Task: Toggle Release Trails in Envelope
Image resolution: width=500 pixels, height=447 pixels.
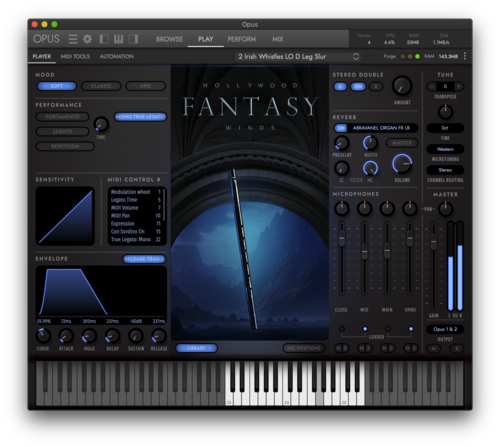Action: click(144, 259)
